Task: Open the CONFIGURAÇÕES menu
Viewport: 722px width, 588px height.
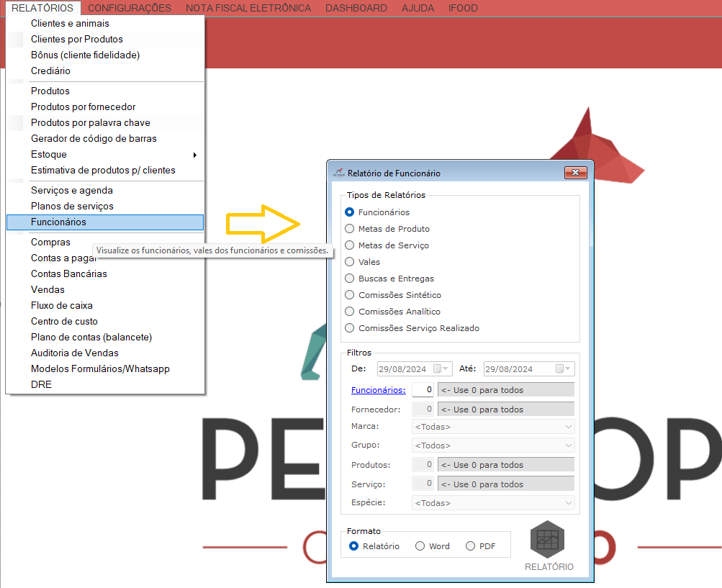Action: [130, 8]
